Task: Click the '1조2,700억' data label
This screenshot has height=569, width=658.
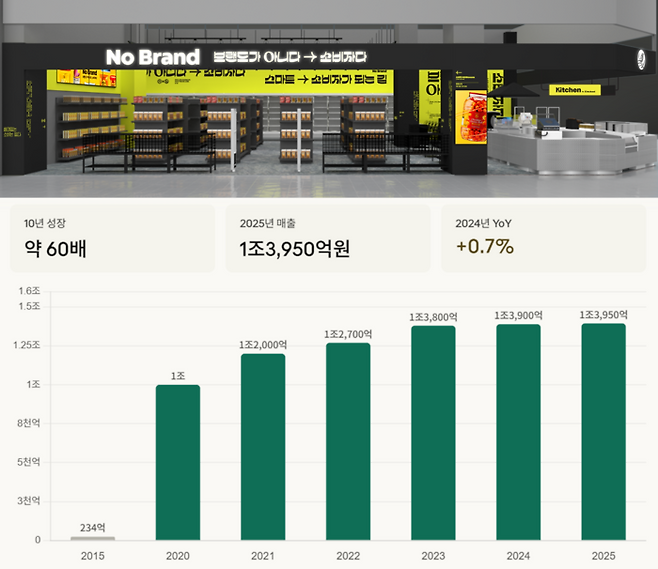Action: pyautogui.click(x=348, y=334)
